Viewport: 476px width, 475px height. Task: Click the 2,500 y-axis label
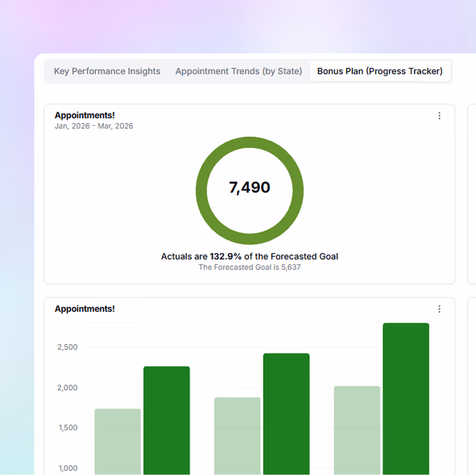click(67, 347)
